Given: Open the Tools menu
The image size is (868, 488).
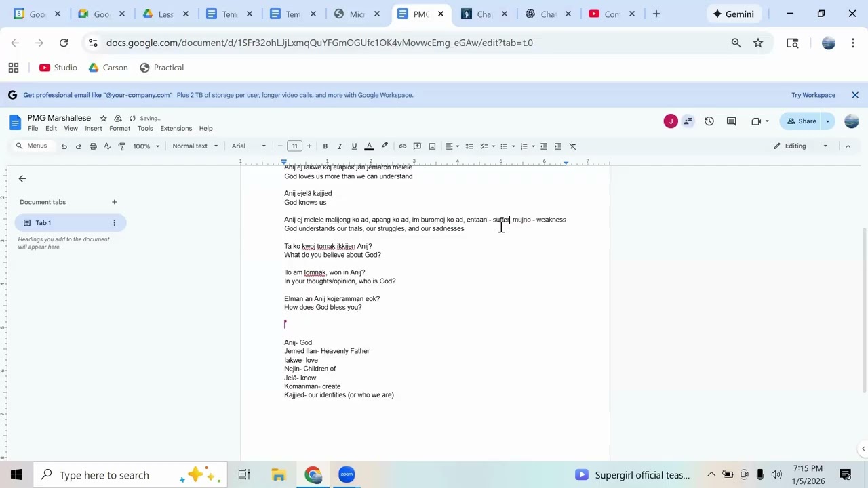Looking at the screenshot, I should point(145,129).
